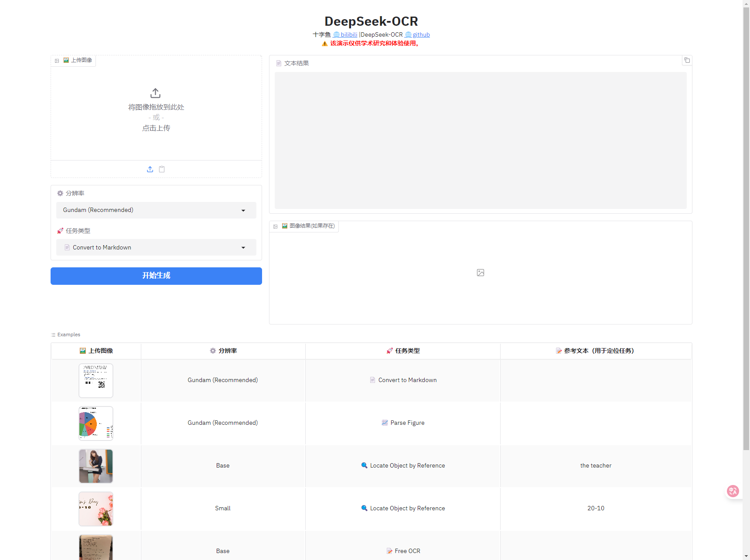Click the upload arrow icon in drop area

[155, 93]
